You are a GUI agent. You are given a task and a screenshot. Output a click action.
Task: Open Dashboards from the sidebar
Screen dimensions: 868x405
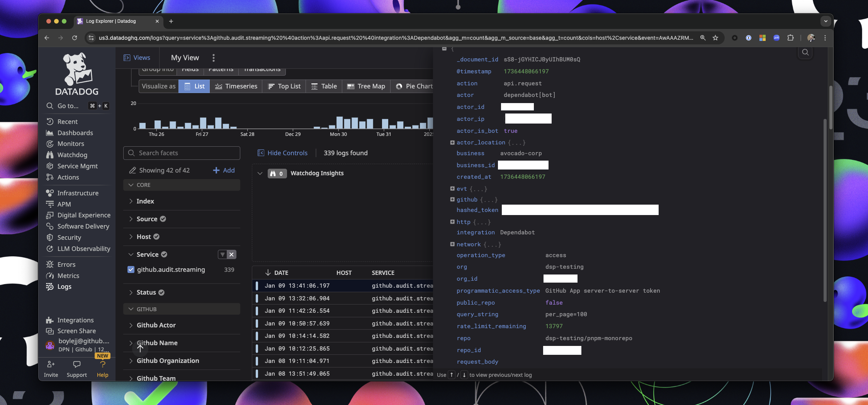point(70,133)
